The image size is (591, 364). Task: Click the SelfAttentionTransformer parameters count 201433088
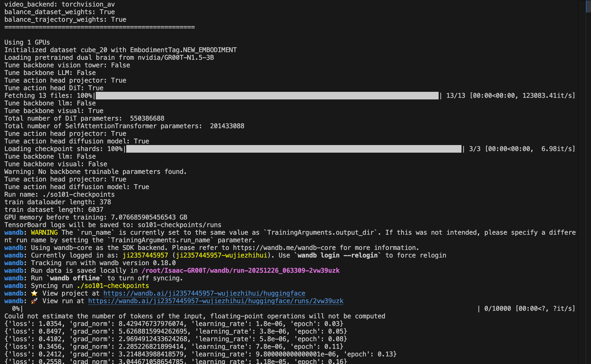(227, 126)
